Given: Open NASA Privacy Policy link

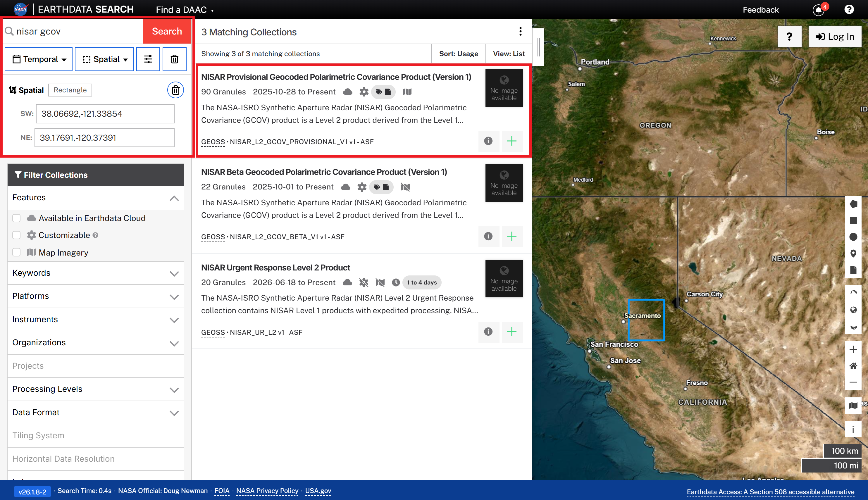Looking at the screenshot, I should tap(267, 491).
